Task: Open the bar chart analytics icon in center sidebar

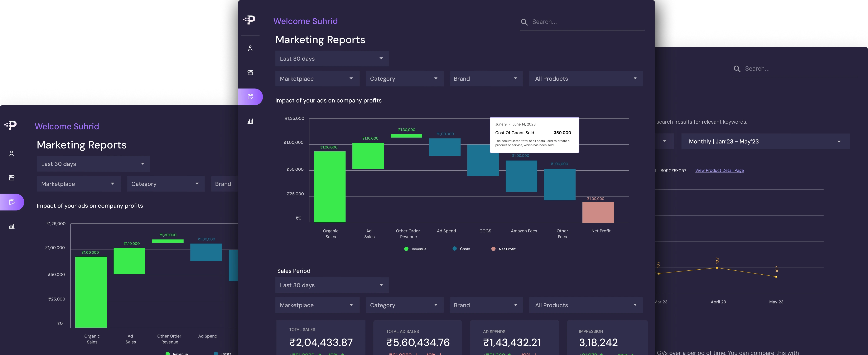Action: (x=250, y=121)
